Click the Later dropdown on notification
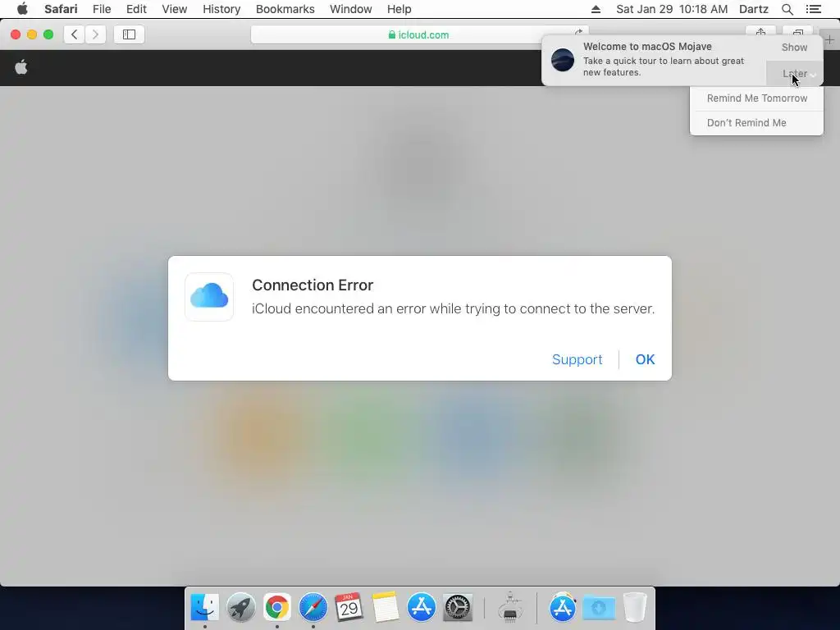Viewport: 840px width, 630px height. (794, 73)
